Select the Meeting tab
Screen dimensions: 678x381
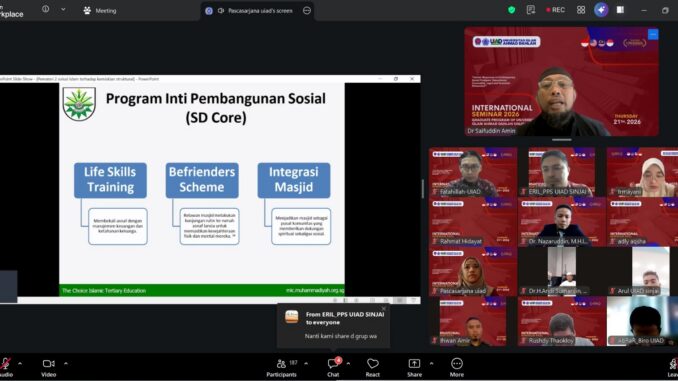(x=100, y=10)
